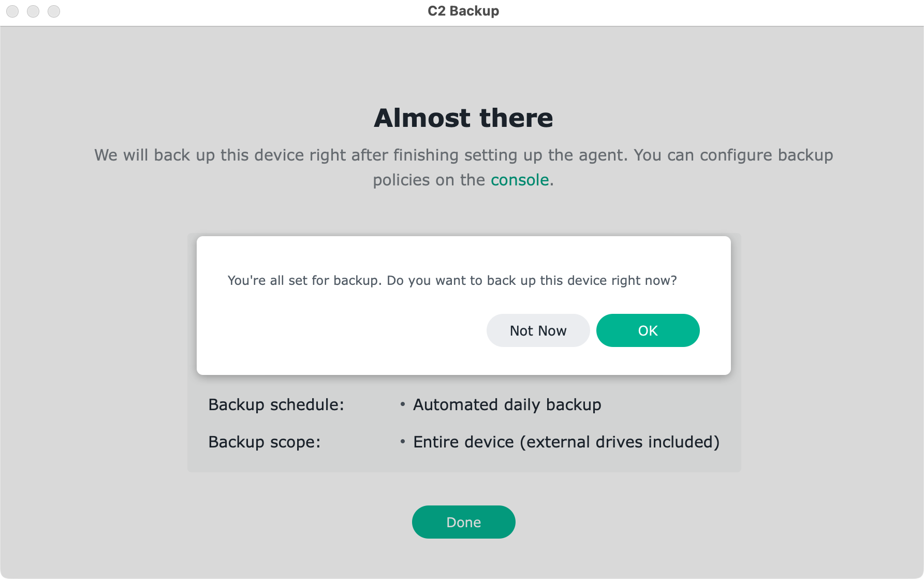The image size is (924, 579).
Task: Click the bullet before Automated daily backup
Action: point(402,404)
